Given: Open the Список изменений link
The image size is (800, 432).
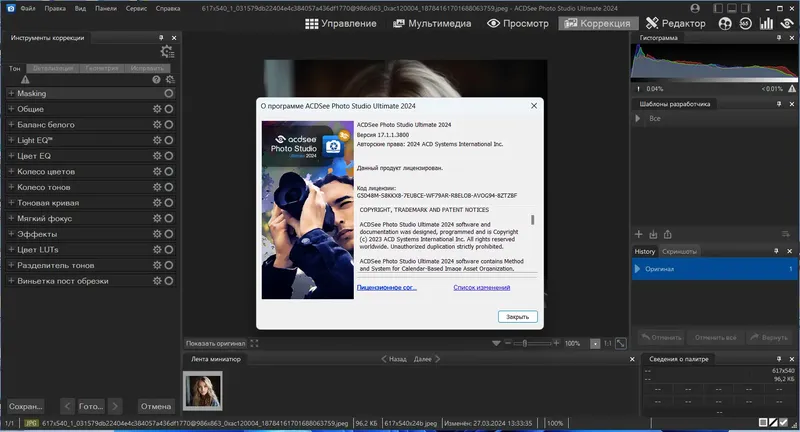Looking at the screenshot, I should pos(482,288).
